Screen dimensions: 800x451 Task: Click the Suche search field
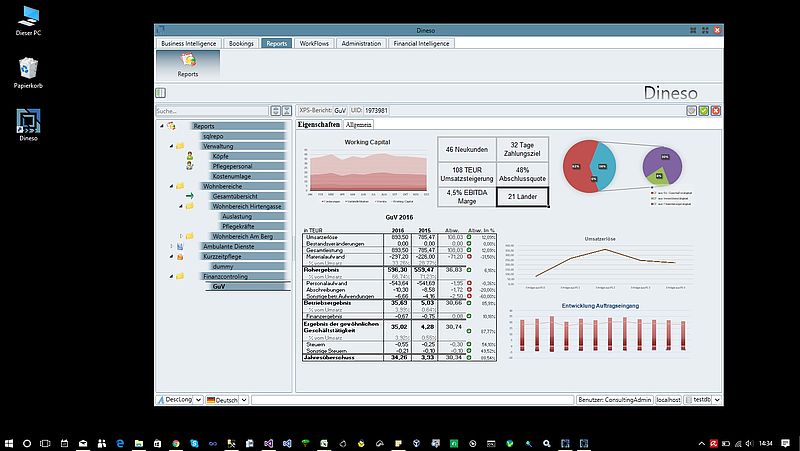pyautogui.click(x=212, y=111)
